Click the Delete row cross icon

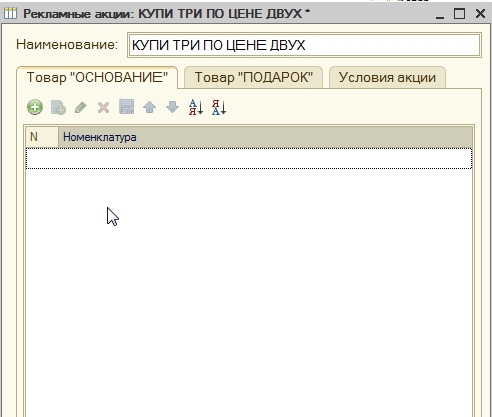103,107
